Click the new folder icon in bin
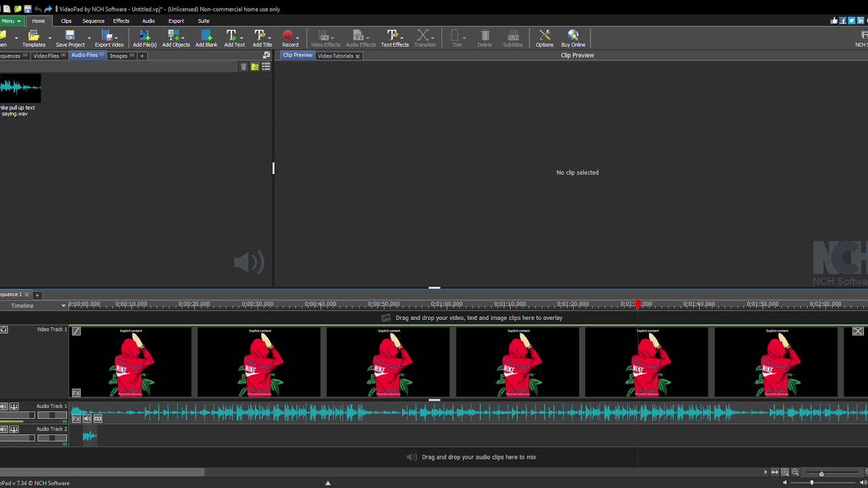 click(x=255, y=66)
